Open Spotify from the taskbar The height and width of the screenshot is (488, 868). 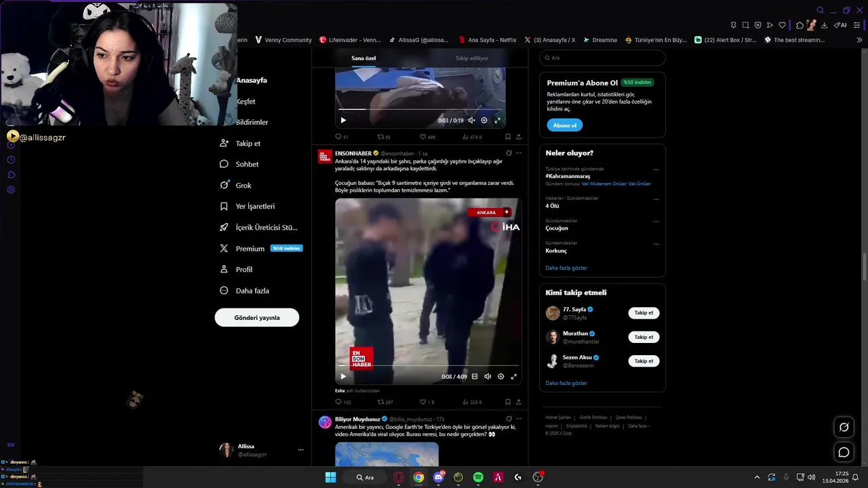click(478, 477)
